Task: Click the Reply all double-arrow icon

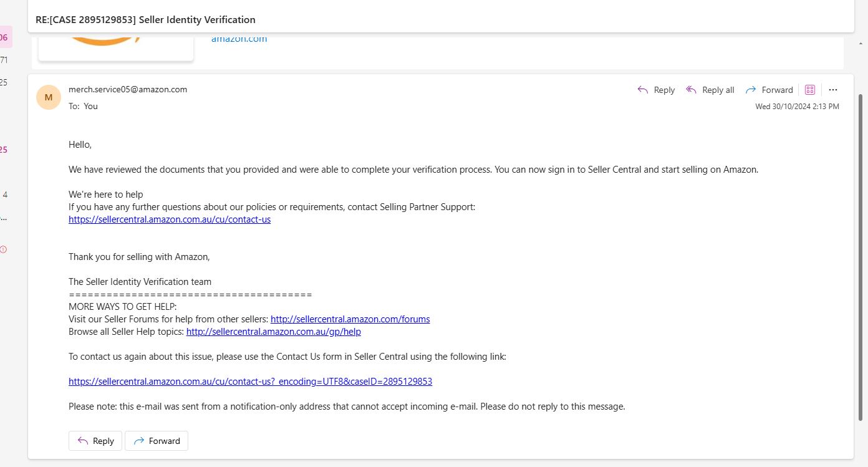Action: point(691,90)
